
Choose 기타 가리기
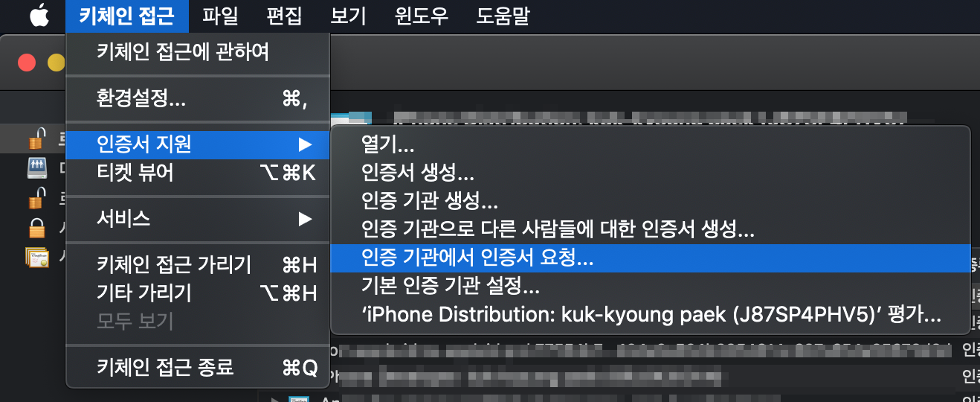(x=198, y=293)
